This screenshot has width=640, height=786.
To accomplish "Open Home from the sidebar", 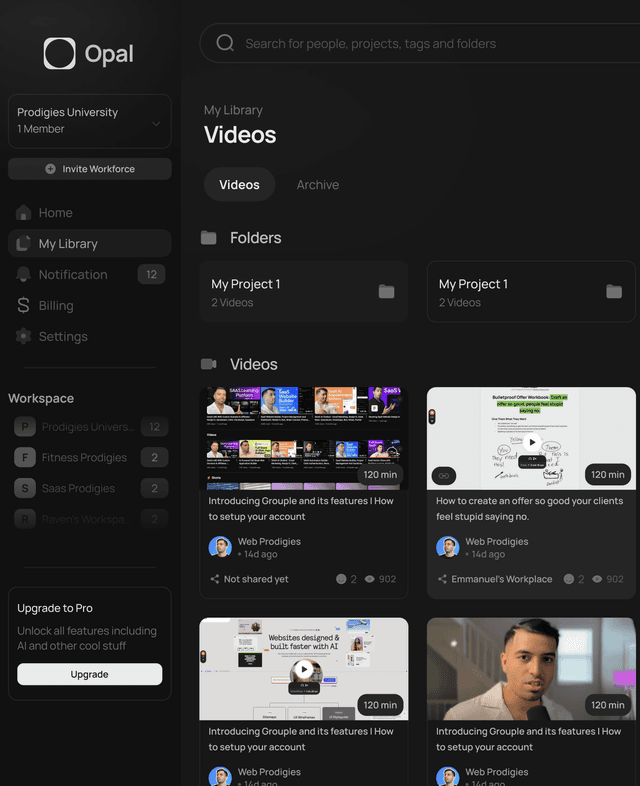I will (90, 213).
